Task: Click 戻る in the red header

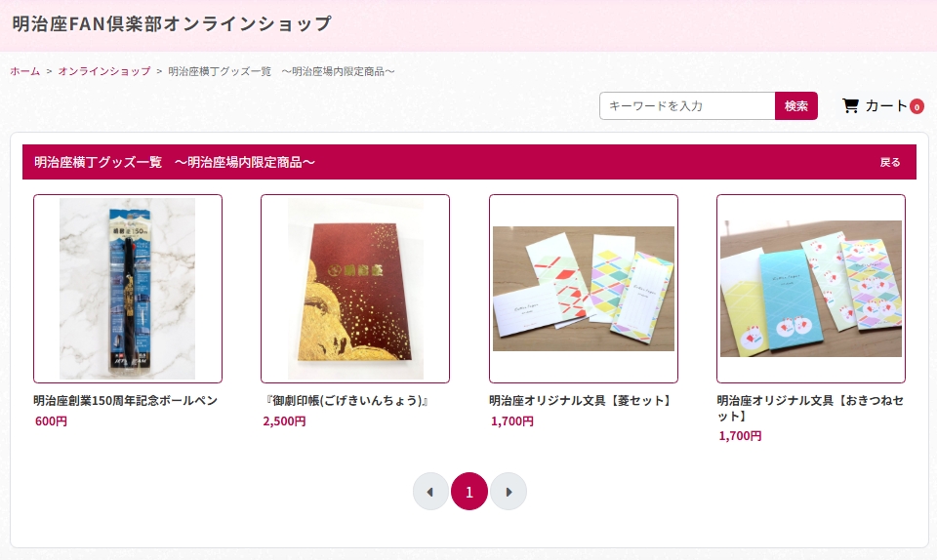Action: 890,162
